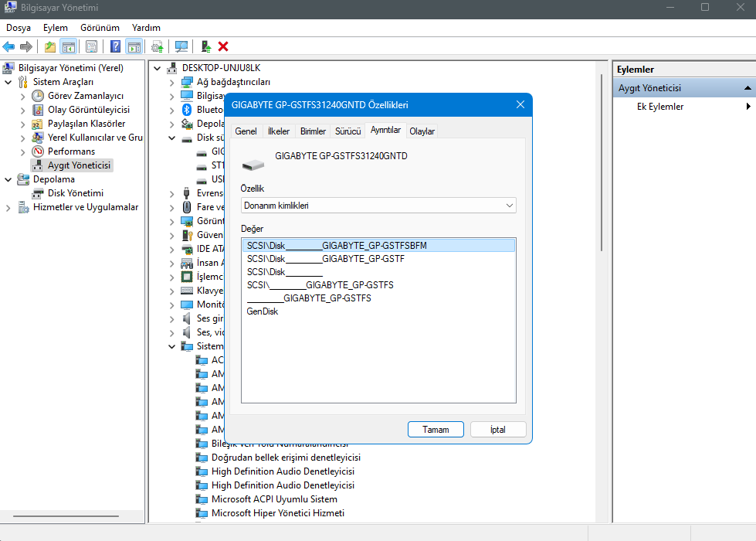756x541 pixels.
Task: Select Hizmetler ve Uygulamalar node
Action: pyautogui.click(x=86, y=207)
